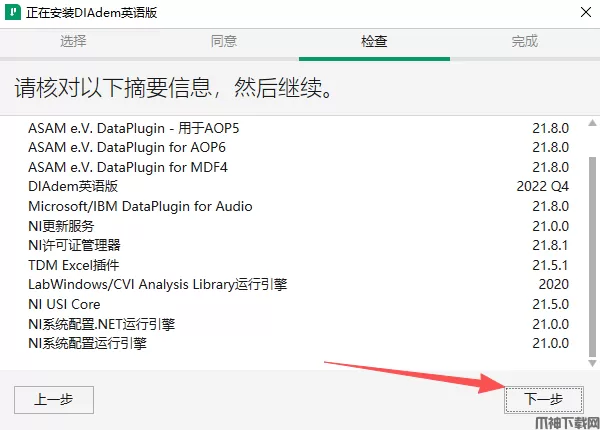Click version 21.5.1 value

coord(551,265)
